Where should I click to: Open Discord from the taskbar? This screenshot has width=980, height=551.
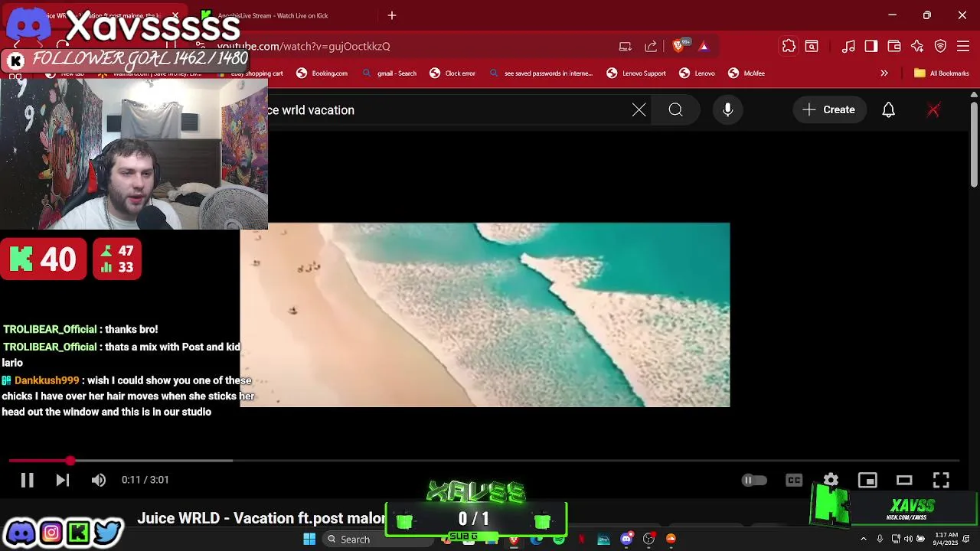[626, 540]
